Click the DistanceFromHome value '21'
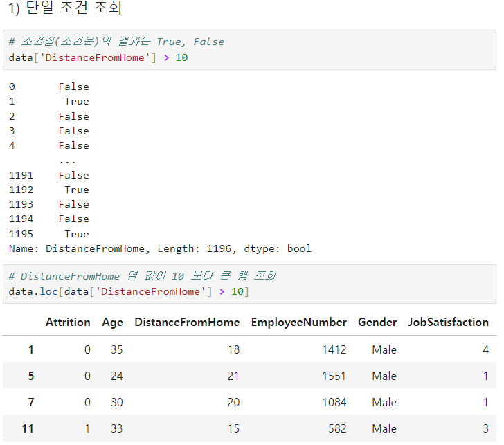 pos(233,376)
